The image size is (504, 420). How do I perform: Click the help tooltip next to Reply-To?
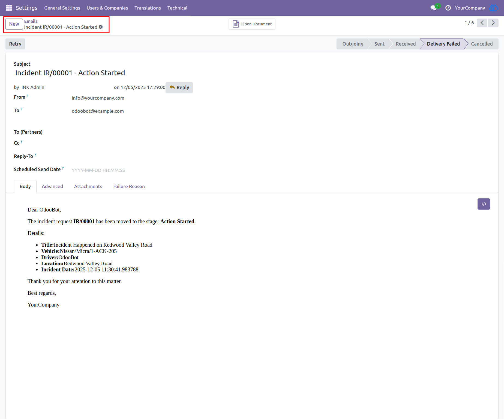[35, 155]
